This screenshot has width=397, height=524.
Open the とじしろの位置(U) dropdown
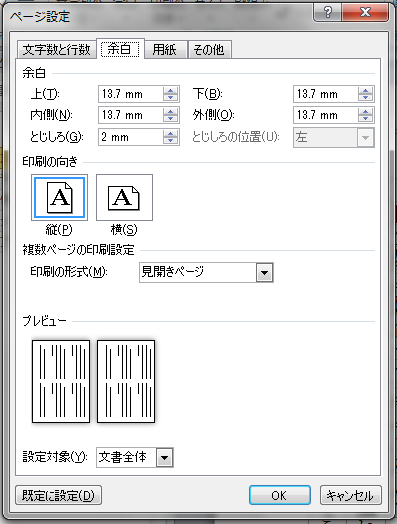365,137
